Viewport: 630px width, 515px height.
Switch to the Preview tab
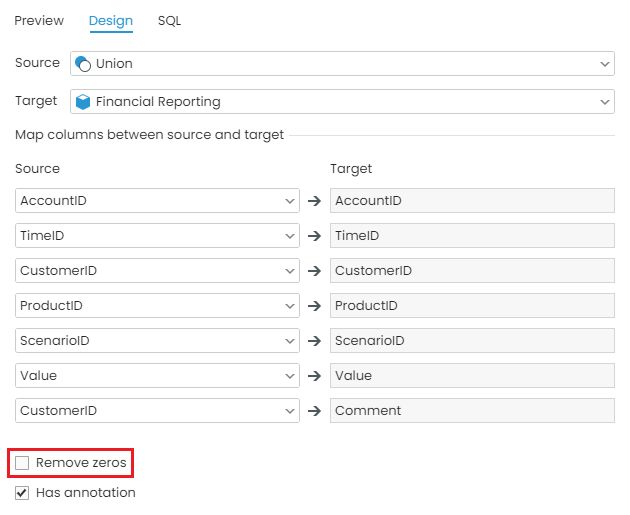pos(39,20)
